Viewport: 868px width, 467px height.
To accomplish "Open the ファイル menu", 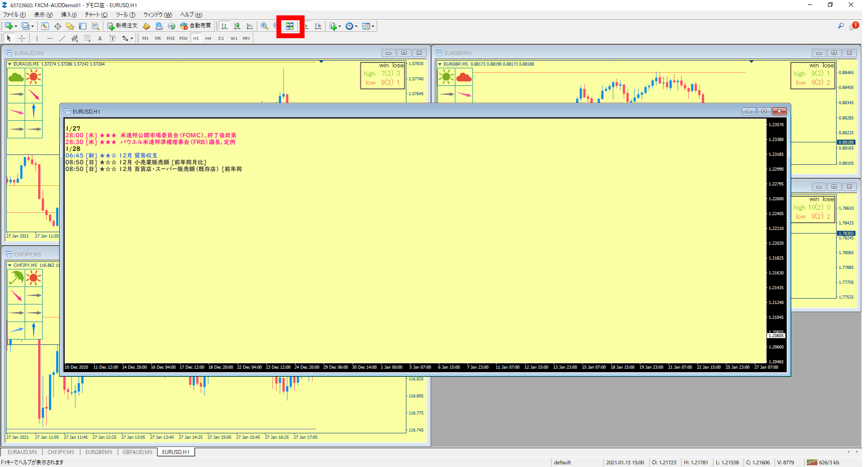I will tap(15, 15).
